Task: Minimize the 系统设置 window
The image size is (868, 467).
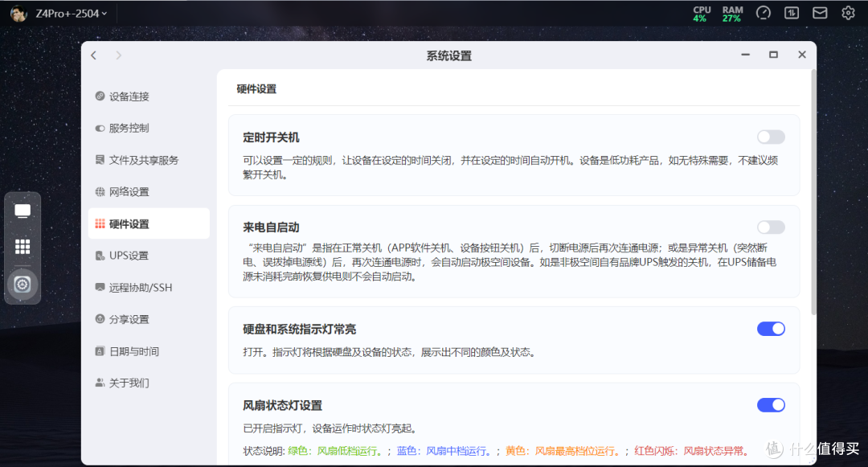Action: (x=746, y=55)
